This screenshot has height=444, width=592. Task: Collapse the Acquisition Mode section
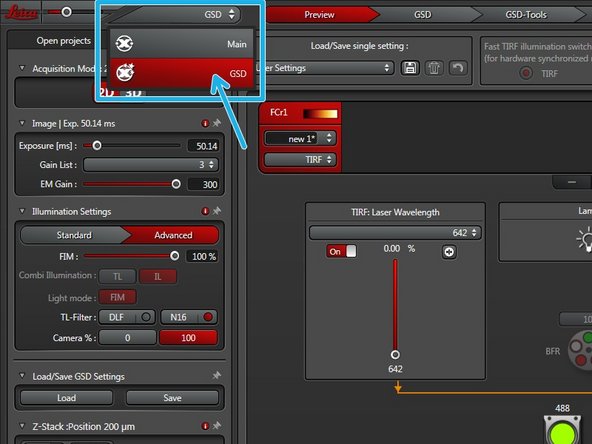[x=22, y=68]
